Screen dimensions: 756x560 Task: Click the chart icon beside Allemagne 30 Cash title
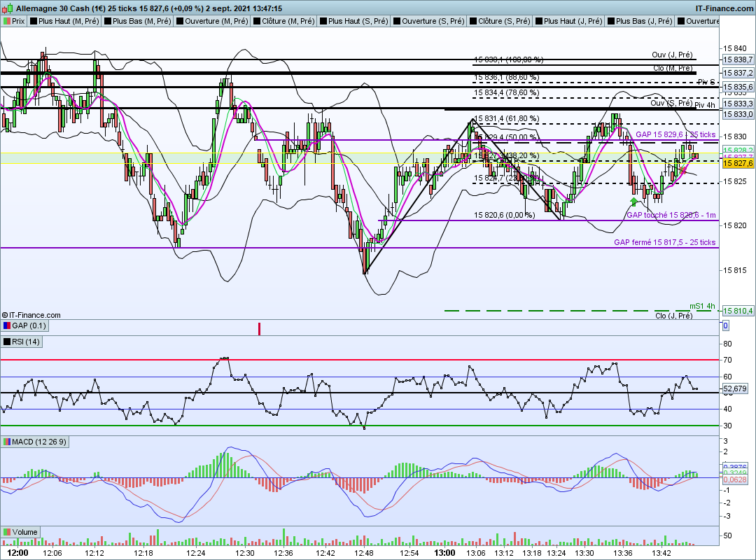click(8, 8)
